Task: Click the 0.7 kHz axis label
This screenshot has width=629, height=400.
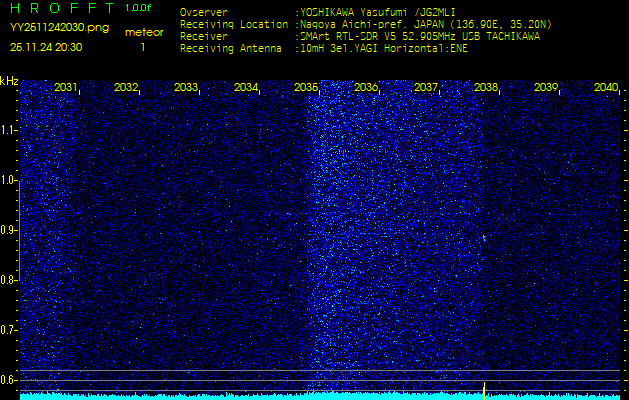Action: click(8, 331)
